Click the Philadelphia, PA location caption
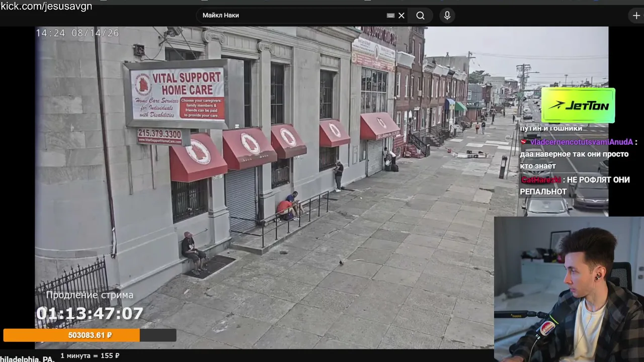Viewport: 644px width, 362px height. coord(27,358)
